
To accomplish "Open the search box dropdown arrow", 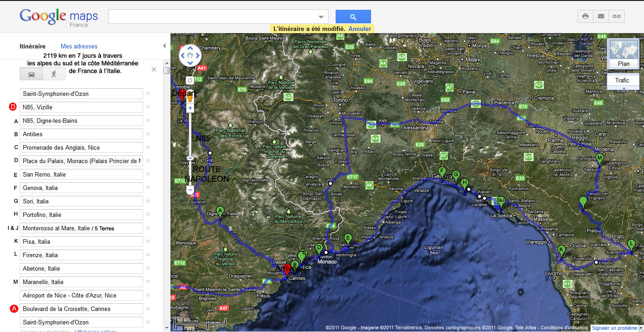I will pos(321,17).
